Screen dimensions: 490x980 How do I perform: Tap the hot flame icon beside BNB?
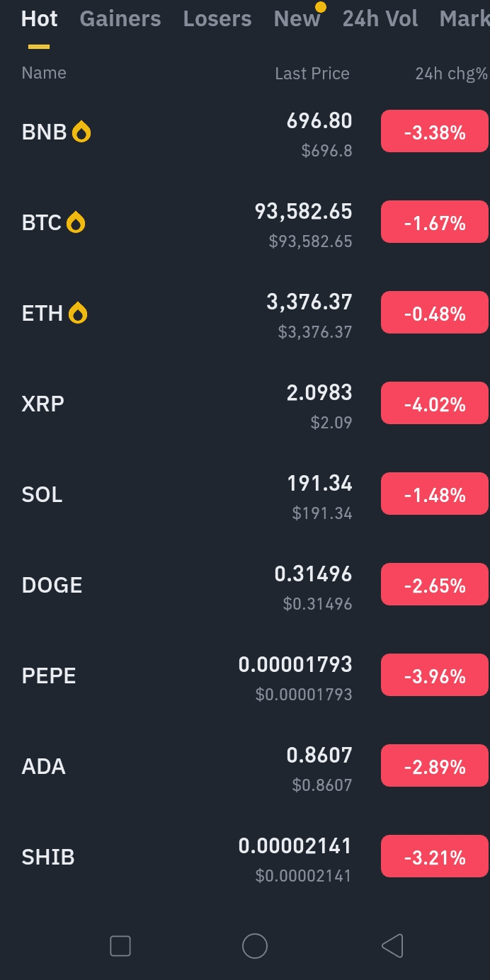81,132
